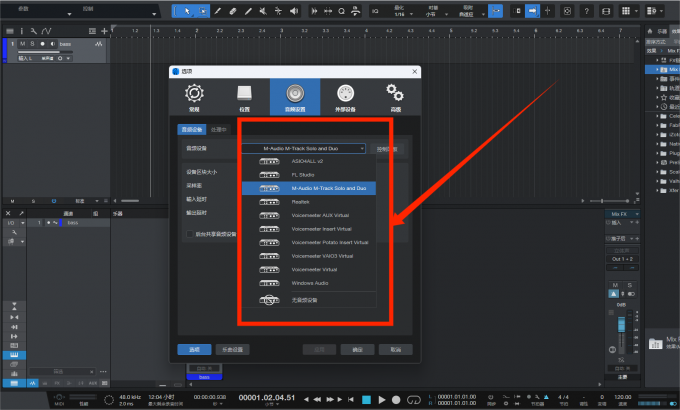Screen dimensions: 680x410
Task: Open the Locations drive icon tab
Action: coord(244,96)
